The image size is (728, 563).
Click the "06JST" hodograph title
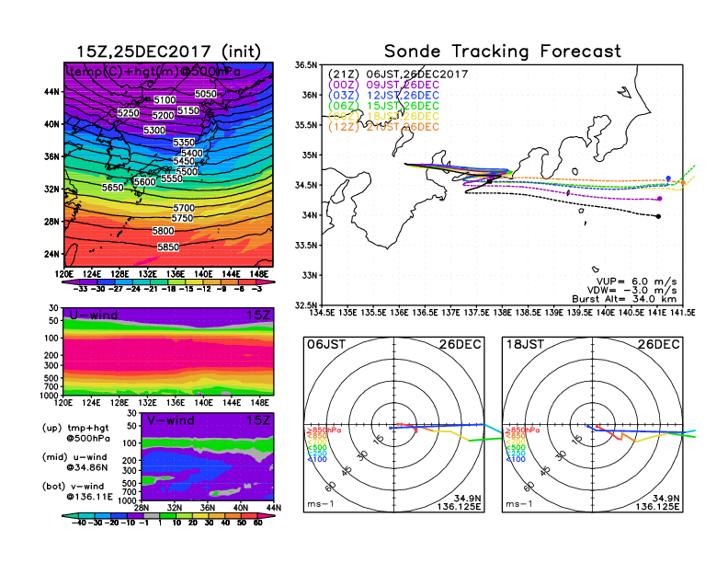click(326, 344)
